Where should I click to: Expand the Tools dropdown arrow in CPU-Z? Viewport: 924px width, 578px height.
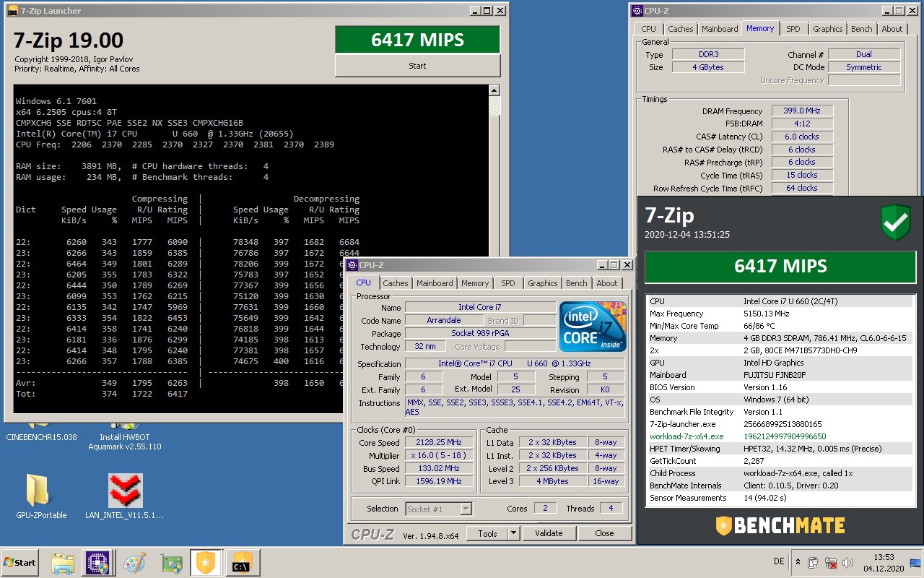pyautogui.click(x=513, y=533)
